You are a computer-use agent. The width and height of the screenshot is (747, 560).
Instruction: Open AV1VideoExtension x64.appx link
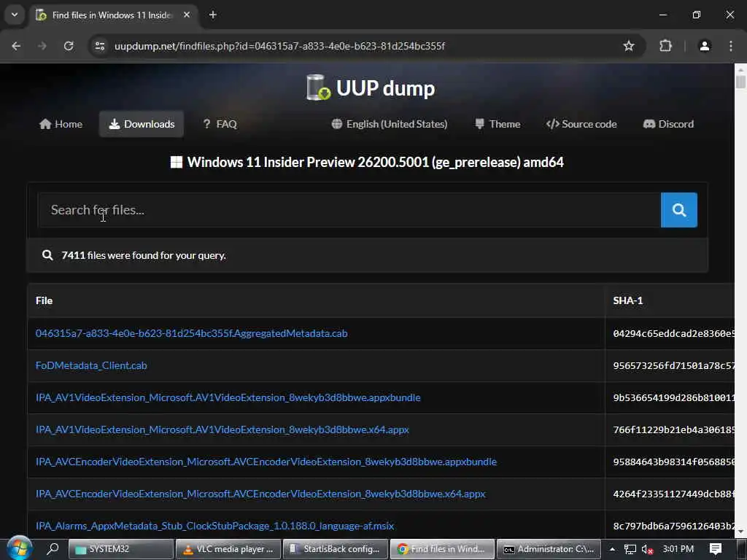coord(222,429)
